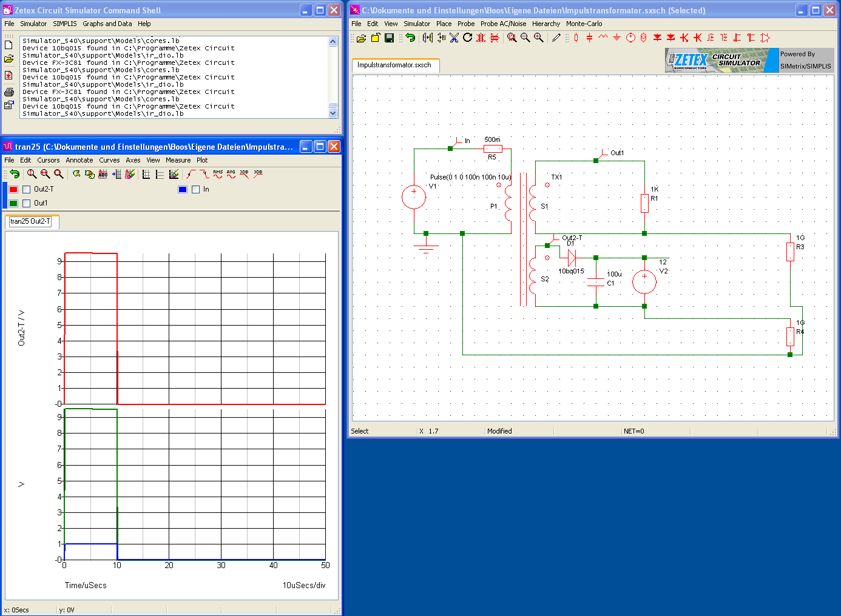Open the Measure menu in graph window
This screenshot has width=841, height=616.
(178, 160)
